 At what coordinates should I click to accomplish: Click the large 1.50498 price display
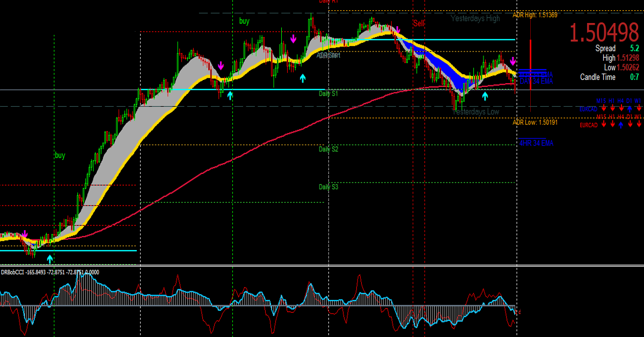point(604,33)
